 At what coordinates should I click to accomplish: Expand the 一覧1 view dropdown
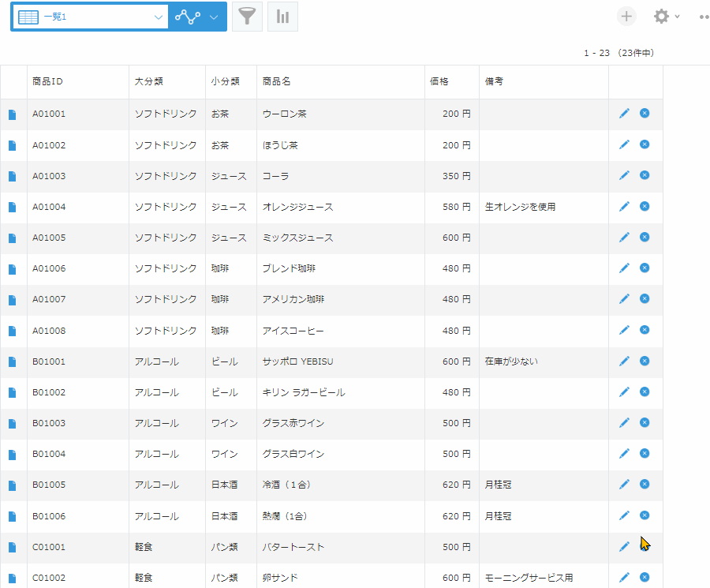159,17
